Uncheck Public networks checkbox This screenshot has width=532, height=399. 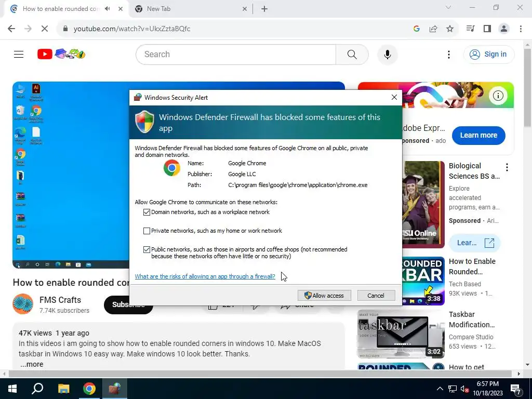[147, 249]
